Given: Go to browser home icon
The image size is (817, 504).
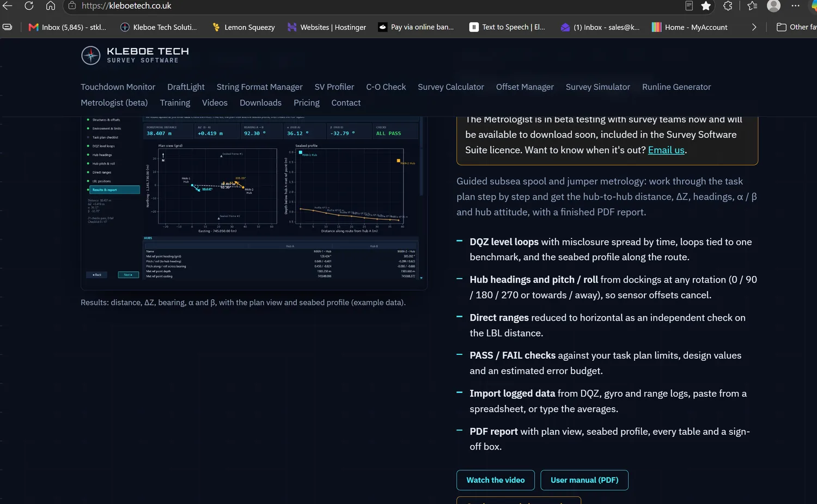Looking at the screenshot, I should 50,5.
